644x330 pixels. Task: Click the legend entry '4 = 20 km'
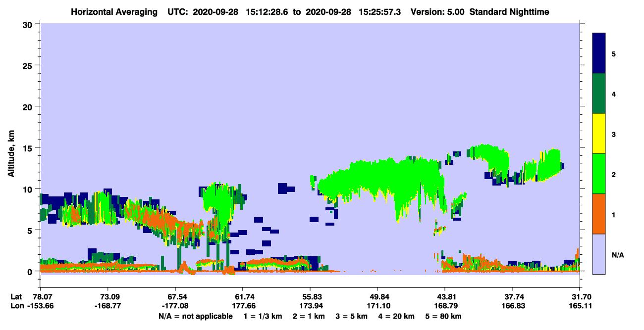[398, 316]
